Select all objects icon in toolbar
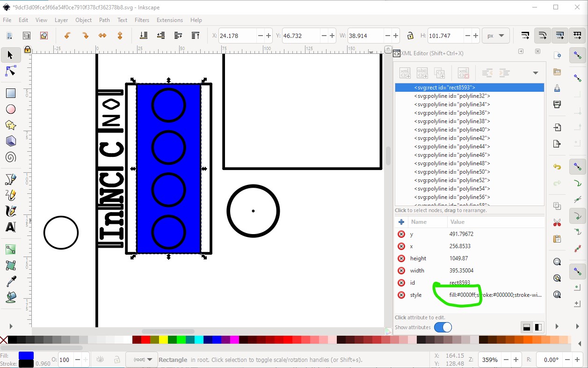This screenshot has width=588, height=368. click(9, 36)
